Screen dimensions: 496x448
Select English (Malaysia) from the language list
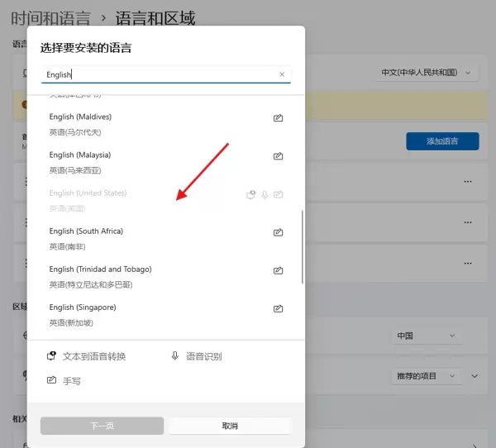(124, 162)
